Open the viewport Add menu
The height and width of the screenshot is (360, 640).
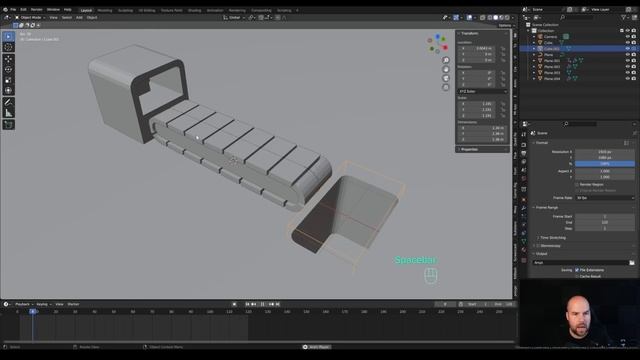point(79,18)
